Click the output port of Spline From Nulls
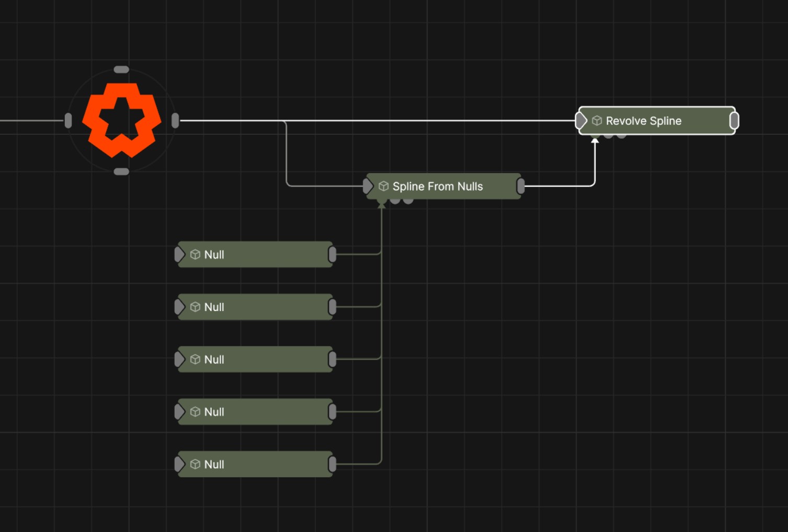788x532 pixels. [x=521, y=186]
